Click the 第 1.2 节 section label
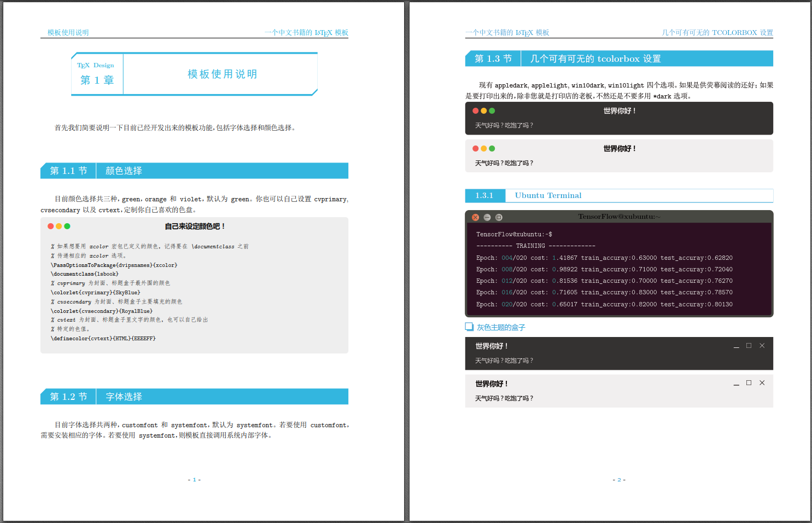 [68, 397]
